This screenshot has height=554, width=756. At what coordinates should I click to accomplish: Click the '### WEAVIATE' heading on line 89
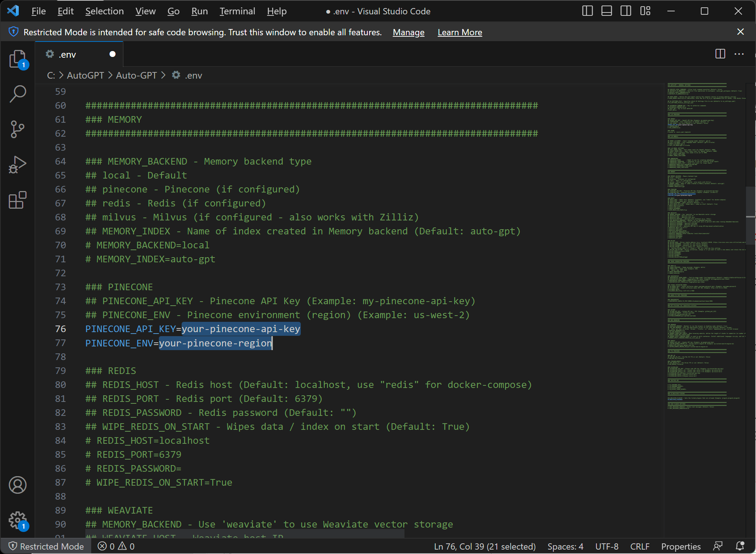(x=119, y=510)
